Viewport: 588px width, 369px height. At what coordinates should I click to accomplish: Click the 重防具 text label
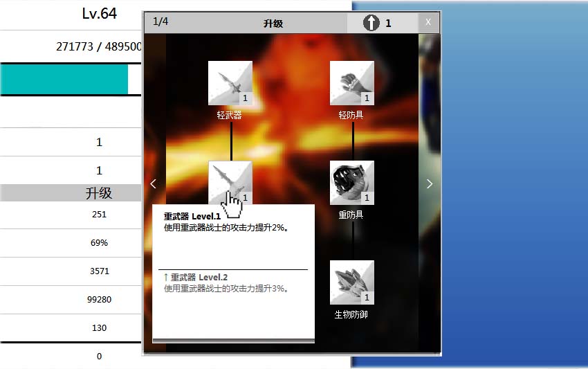351,215
